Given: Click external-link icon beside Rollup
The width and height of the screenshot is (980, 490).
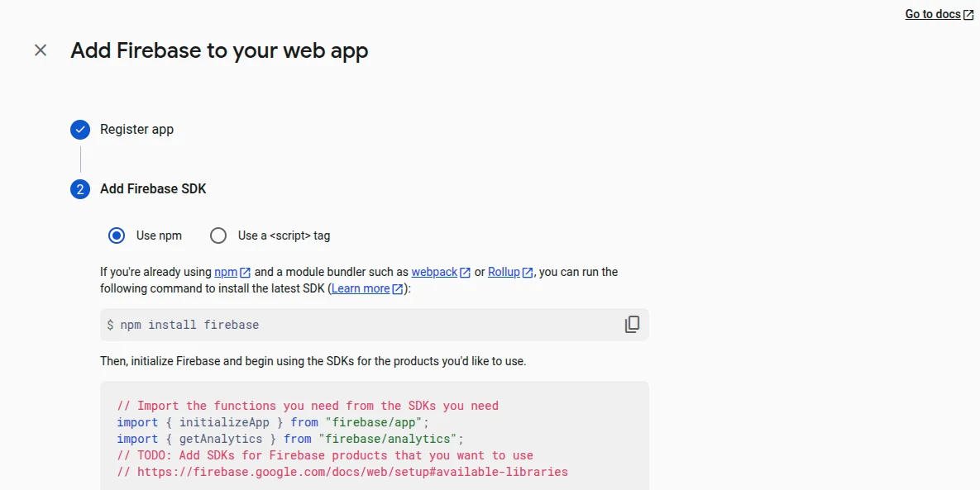Looking at the screenshot, I should pos(528,273).
